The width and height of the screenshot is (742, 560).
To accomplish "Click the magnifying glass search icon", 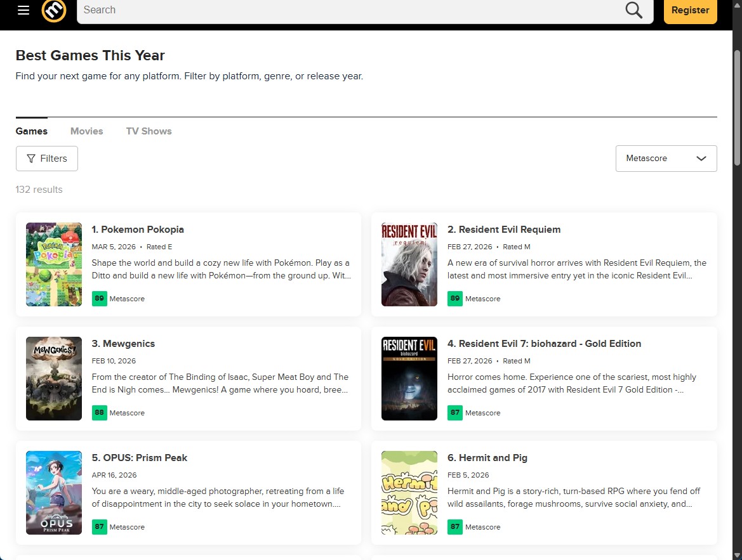I will coord(633,10).
